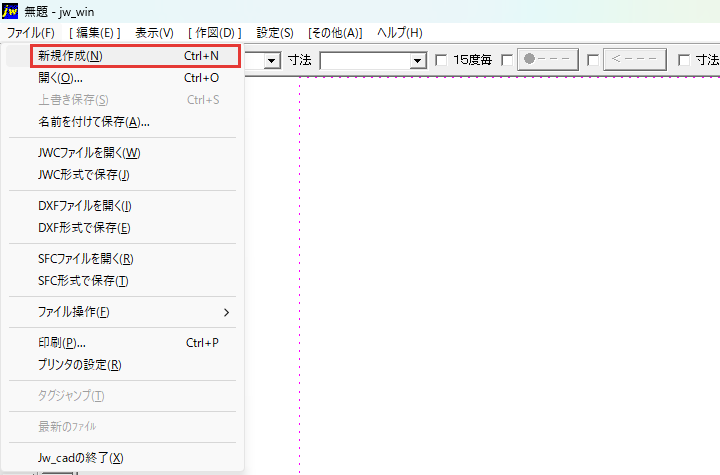
Task: Open the [編集(E)] menu
Action: (95, 33)
